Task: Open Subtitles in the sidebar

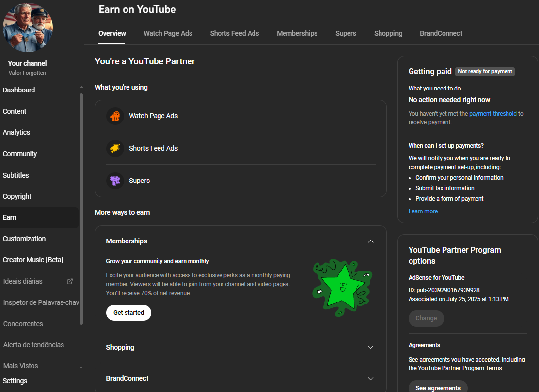Action: pos(16,175)
